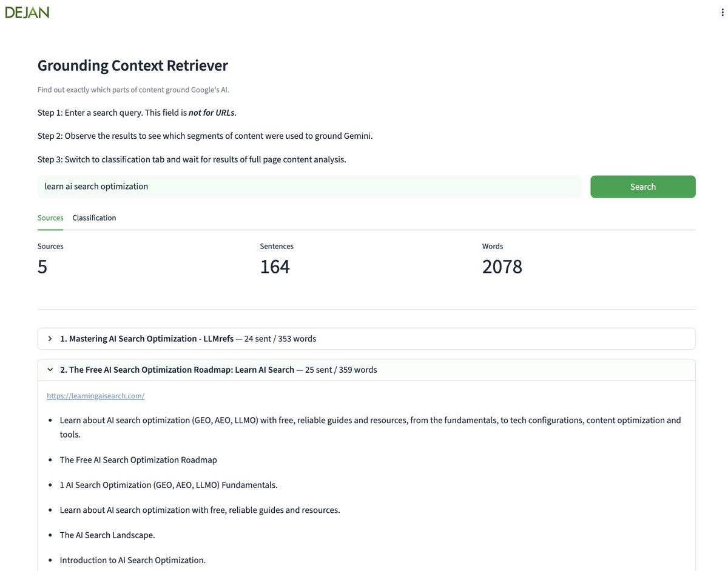This screenshot has height=571, width=728.
Task: Open the learningaisearch.com link
Action: [95, 396]
